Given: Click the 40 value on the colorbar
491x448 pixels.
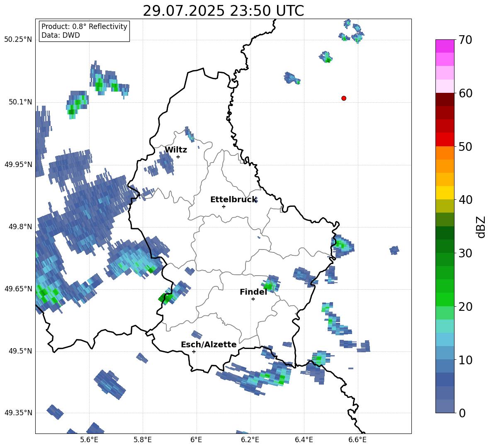Looking at the screenshot, I should [x=465, y=200].
